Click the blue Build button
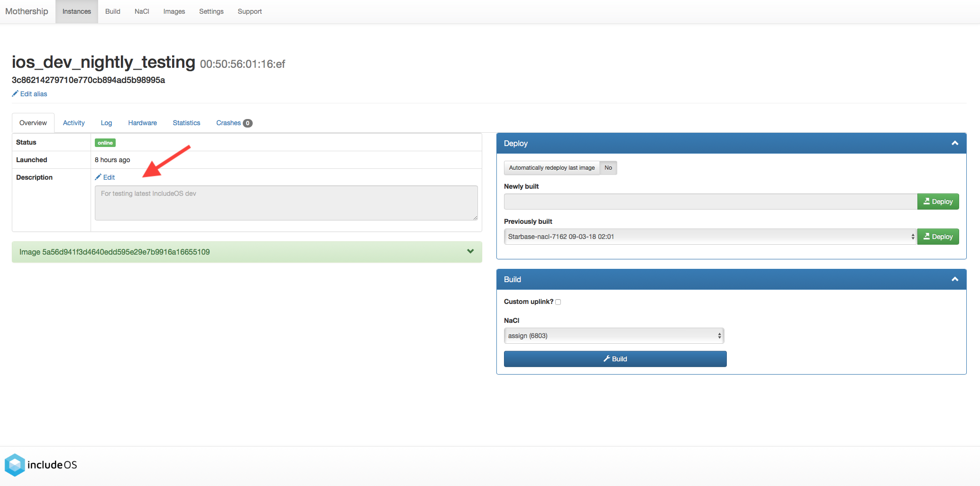This screenshot has width=980, height=486. [x=615, y=359]
